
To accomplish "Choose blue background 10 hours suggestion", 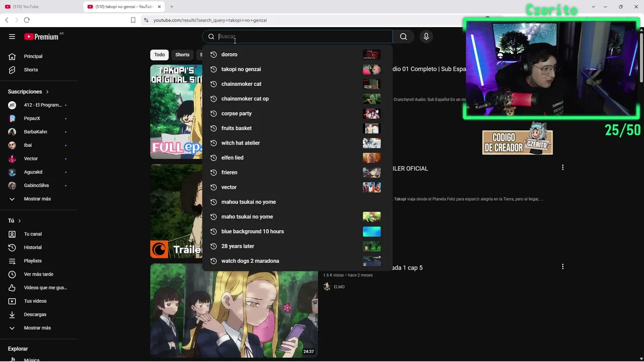I will 297,231.
